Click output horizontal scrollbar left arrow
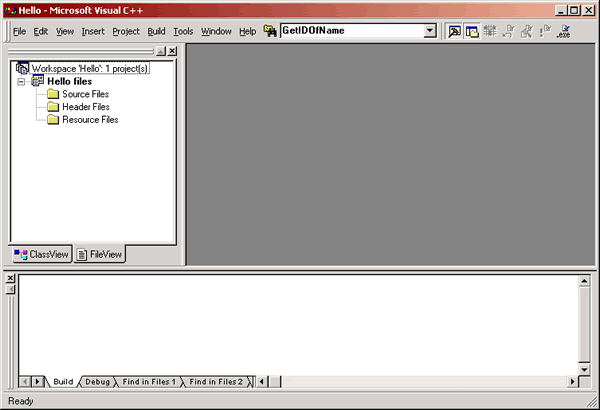This screenshot has height=410, width=600. 262,382
